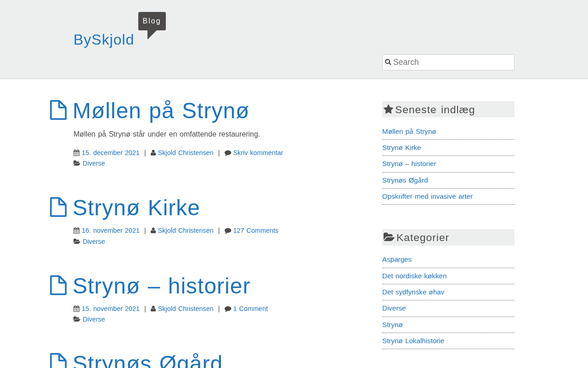This screenshot has height=368, width=588.
Task: Open the Blog speech-bubble menu item
Action: click(x=152, y=21)
